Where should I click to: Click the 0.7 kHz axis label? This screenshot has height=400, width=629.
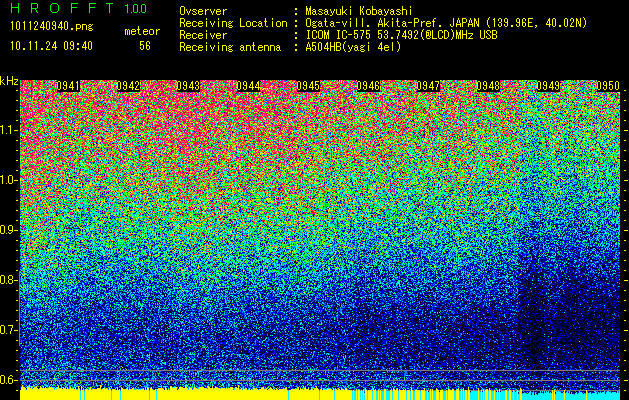pyautogui.click(x=8, y=330)
